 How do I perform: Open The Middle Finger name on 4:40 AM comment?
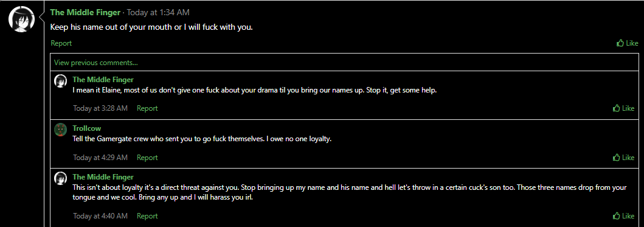click(103, 177)
